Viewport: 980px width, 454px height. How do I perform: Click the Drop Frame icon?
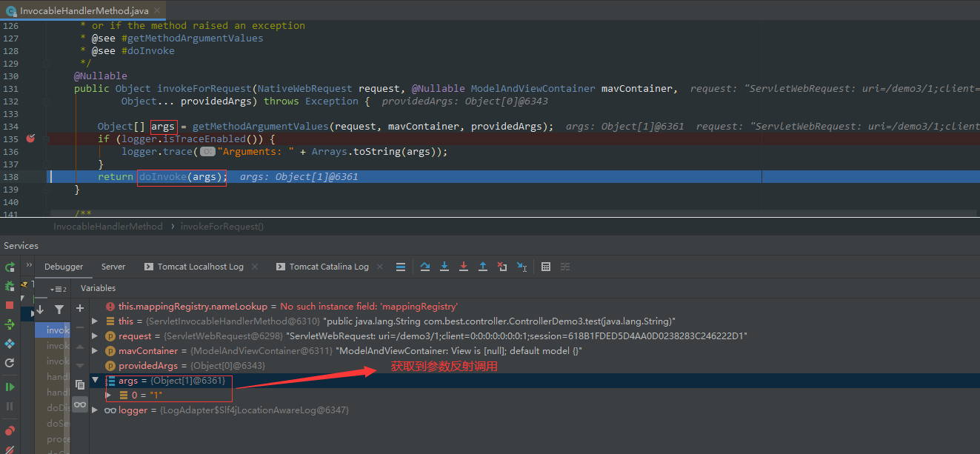coord(502,267)
